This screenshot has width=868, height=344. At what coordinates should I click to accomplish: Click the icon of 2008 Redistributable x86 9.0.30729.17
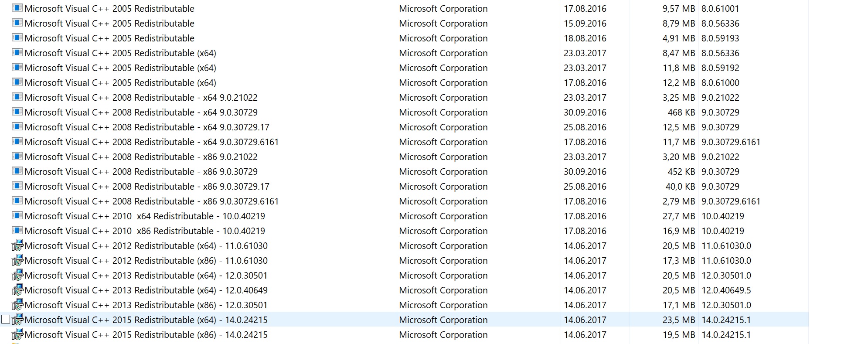pyautogui.click(x=17, y=186)
